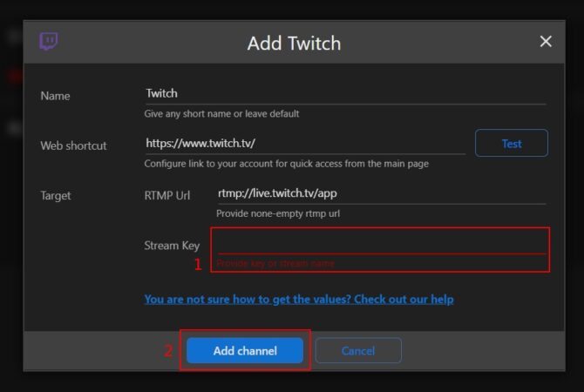Click the purple Twitch logo icon
The width and height of the screenshot is (584, 392).
[x=49, y=41]
